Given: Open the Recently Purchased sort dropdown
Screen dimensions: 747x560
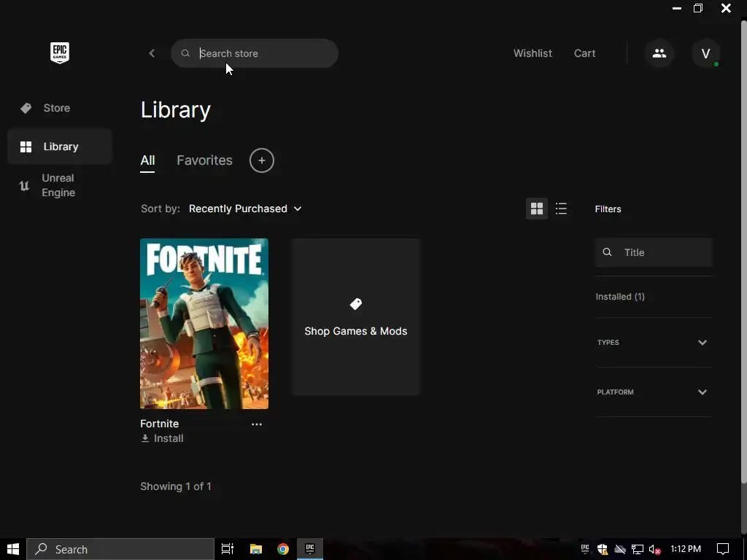Looking at the screenshot, I should [245, 209].
